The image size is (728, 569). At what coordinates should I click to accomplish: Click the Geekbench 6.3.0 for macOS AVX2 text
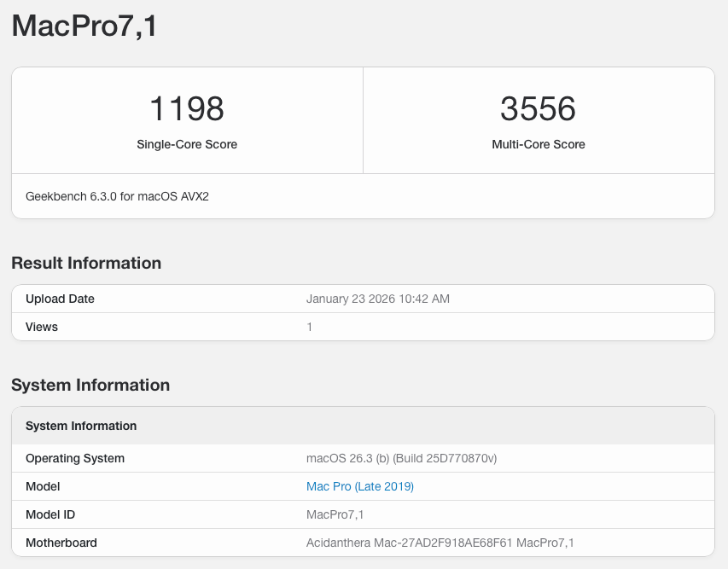point(117,196)
